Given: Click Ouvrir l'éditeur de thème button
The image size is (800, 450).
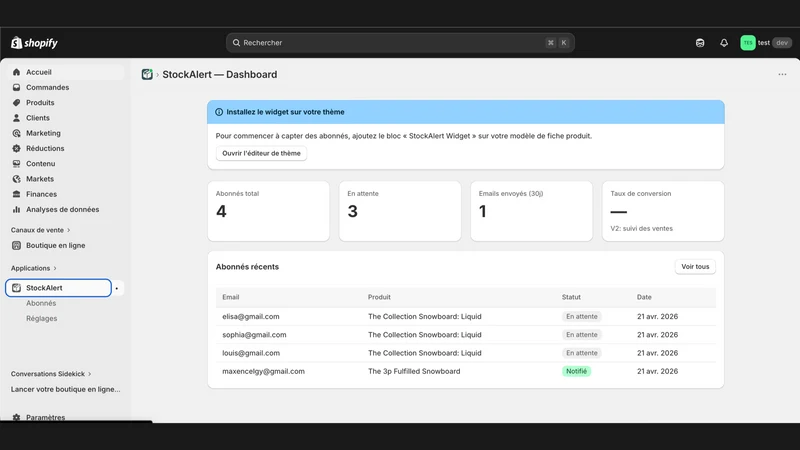Looking at the screenshot, I should click(261, 153).
